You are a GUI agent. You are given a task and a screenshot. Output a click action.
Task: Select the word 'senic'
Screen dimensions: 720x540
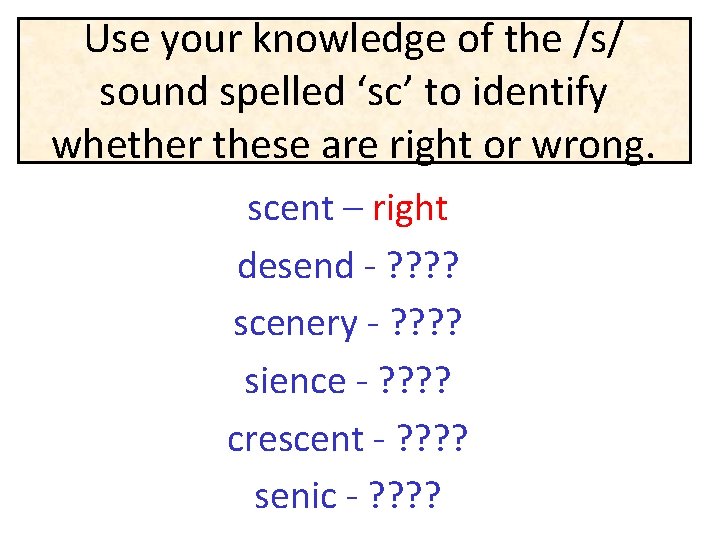296,496
